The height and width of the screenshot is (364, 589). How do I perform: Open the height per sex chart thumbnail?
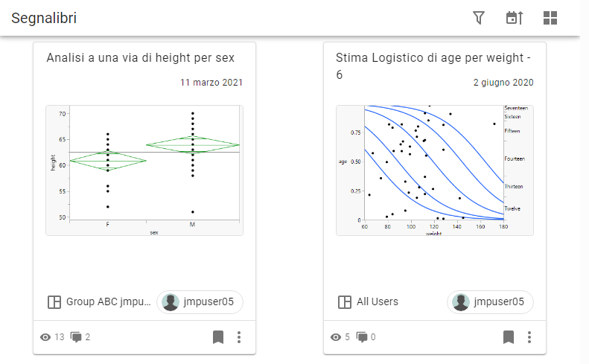point(144,170)
